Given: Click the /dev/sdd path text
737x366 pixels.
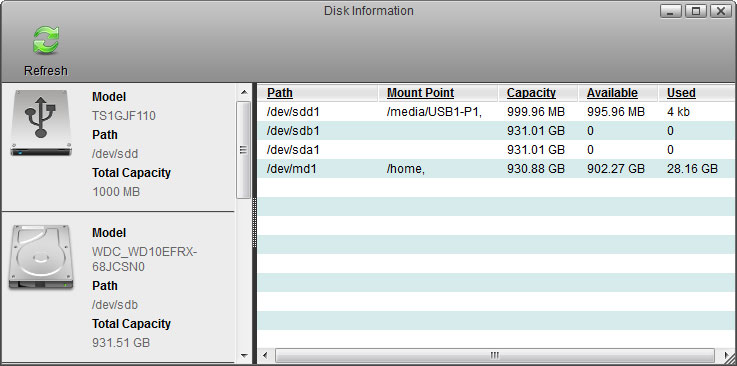Looking at the screenshot, I should pyautogui.click(x=115, y=154).
